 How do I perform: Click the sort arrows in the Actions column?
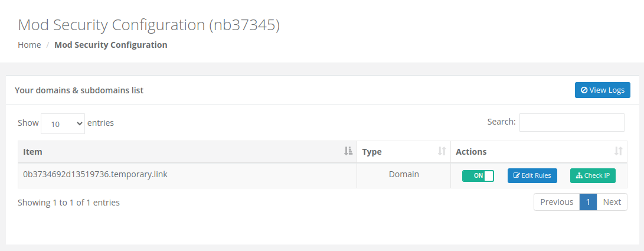point(618,152)
